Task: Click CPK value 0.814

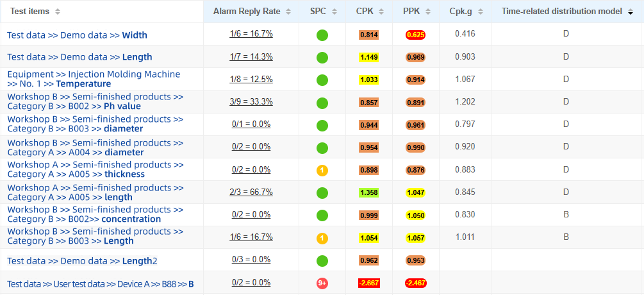Action: tap(368, 35)
